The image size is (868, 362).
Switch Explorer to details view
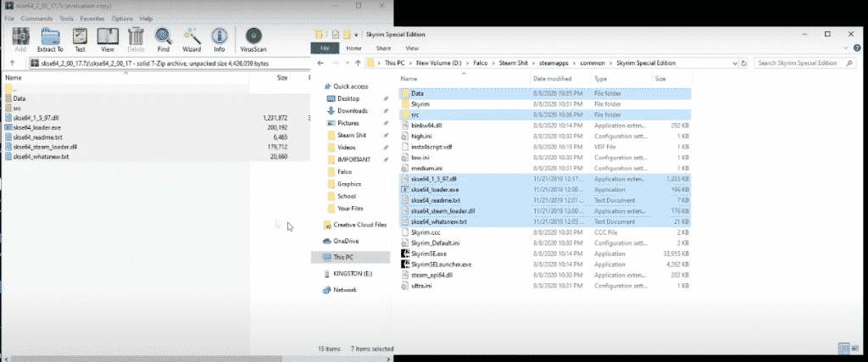tap(843, 348)
